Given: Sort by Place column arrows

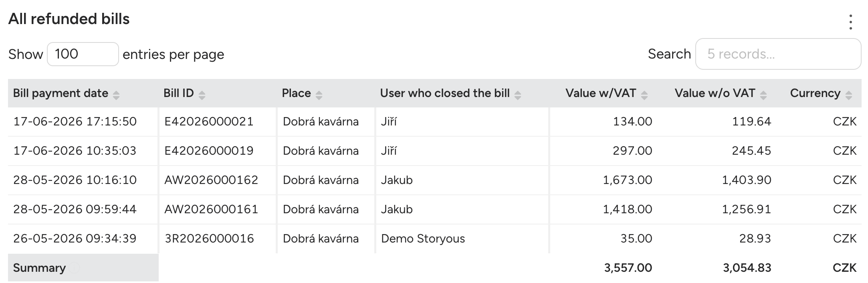Looking at the screenshot, I should click(x=319, y=95).
